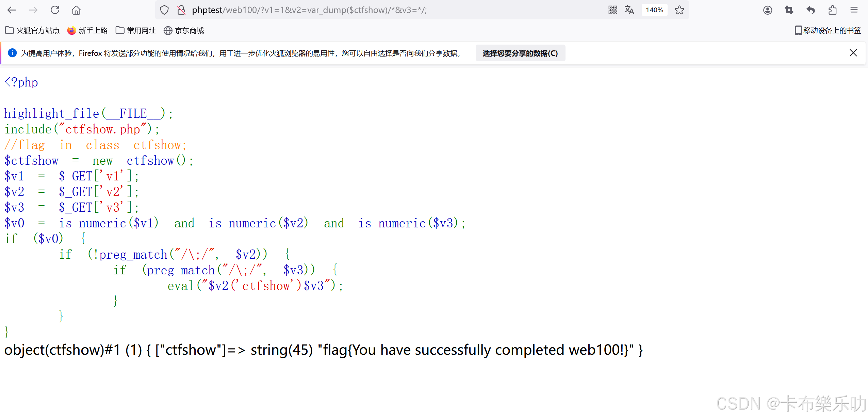Click the insecure connection lock icon
Screen dimensions: 868x418
[x=181, y=10]
